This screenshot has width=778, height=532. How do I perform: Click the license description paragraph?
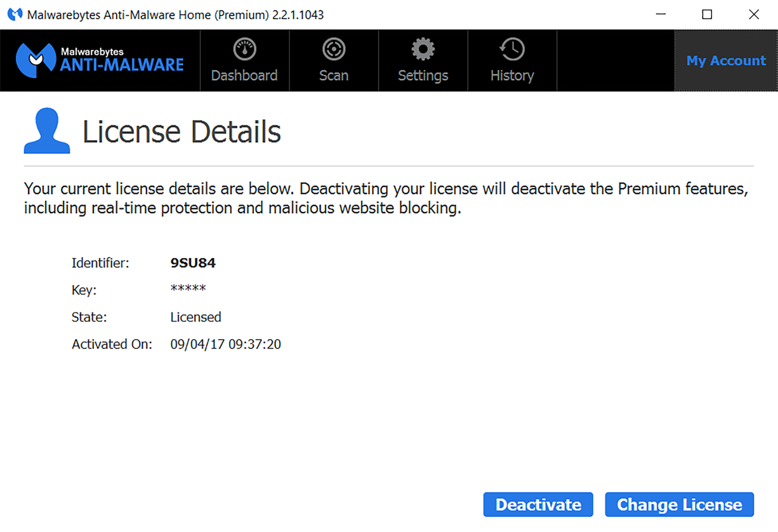(x=386, y=198)
